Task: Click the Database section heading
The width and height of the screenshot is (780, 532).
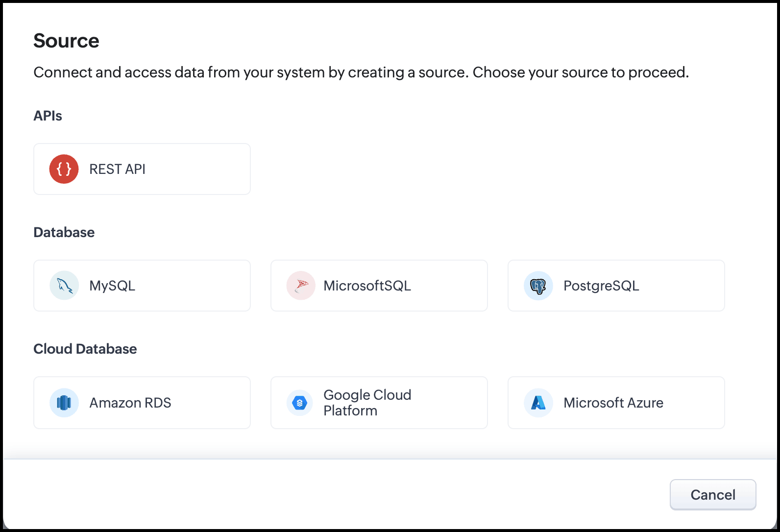Action: pos(64,232)
